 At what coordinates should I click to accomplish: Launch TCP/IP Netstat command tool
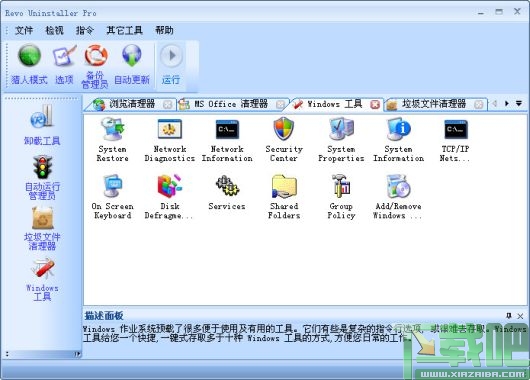455,140
